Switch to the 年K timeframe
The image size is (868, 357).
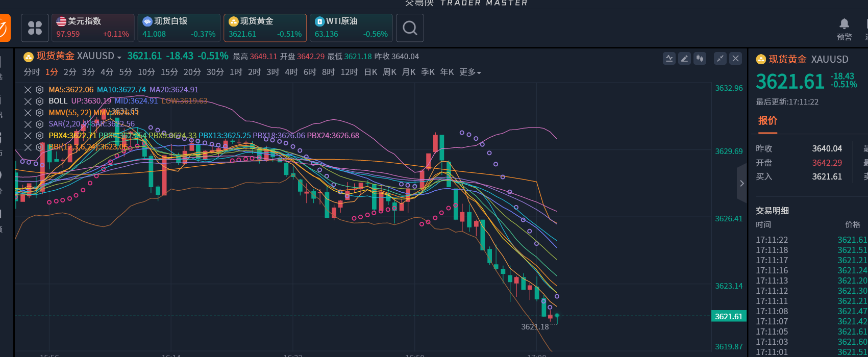[x=447, y=72]
